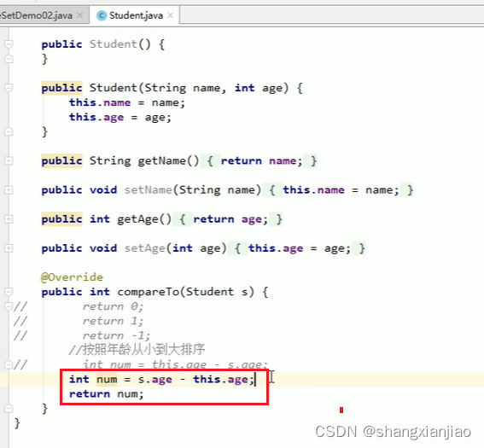
Task: Click the class icon on Student.java tab
Action: point(102,15)
